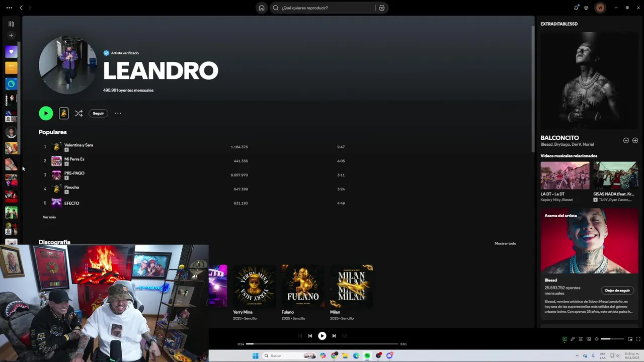Navigate forward with the right arrow

point(29,8)
